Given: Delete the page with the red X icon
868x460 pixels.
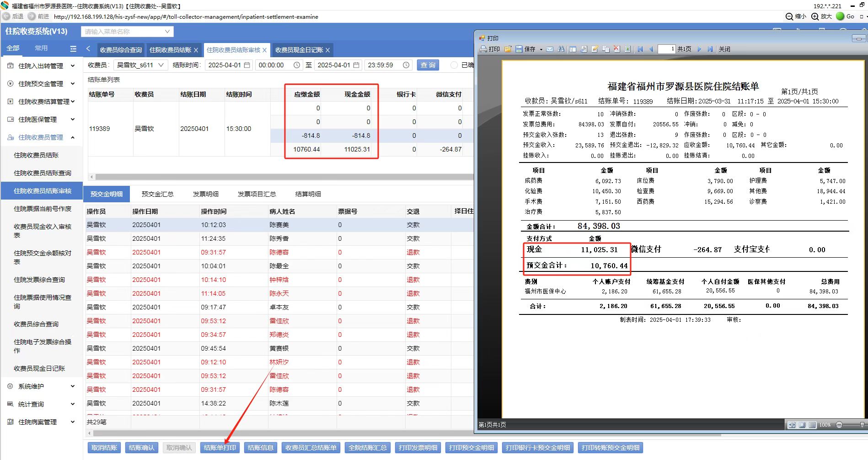Looking at the screenshot, I should click(x=616, y=49).
